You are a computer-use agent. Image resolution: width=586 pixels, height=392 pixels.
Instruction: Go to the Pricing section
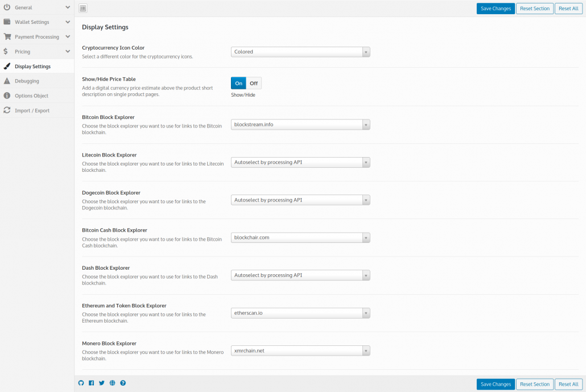click(x=37, y=52)
